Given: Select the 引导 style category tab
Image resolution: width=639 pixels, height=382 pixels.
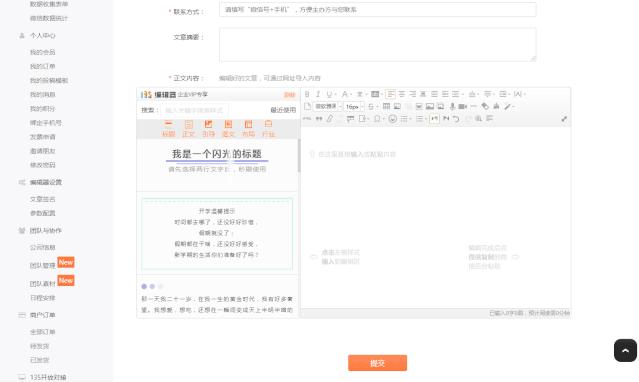Looking at the screenshot, I should pos(208,129).
